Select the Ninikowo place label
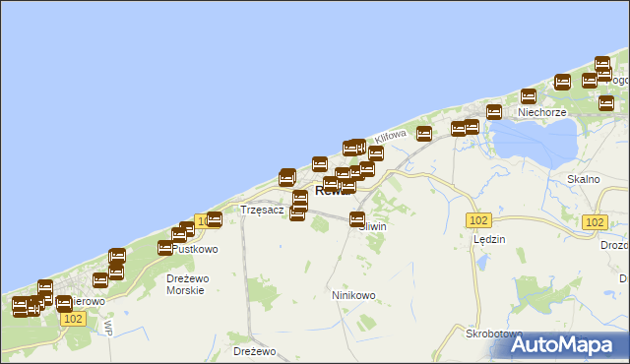 click(x=353, y=295)
